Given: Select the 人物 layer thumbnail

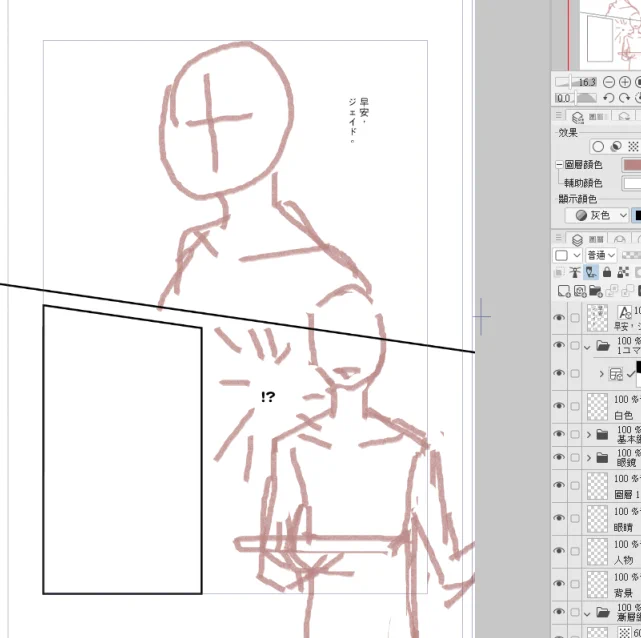Looking at the screenshot, I should pos(597,551).
